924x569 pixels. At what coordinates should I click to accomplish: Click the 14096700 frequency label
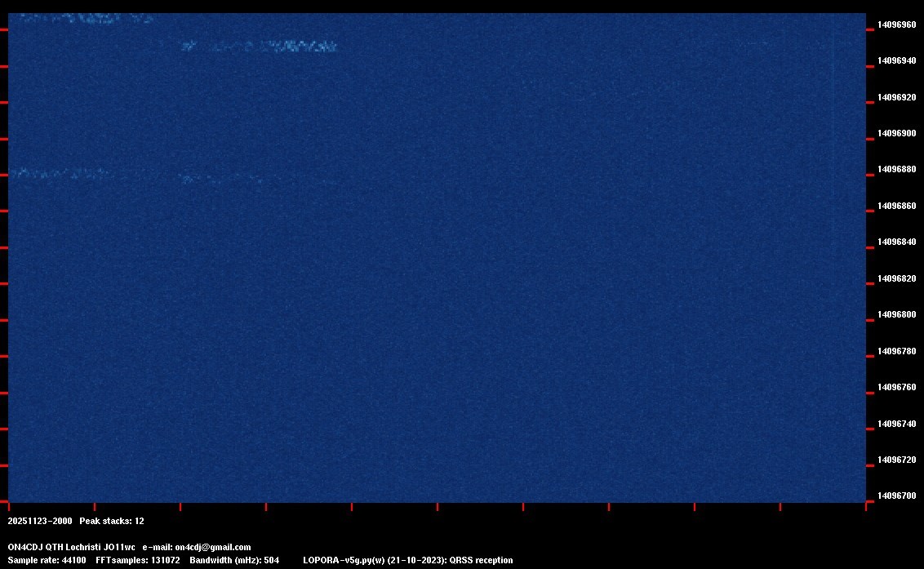[x=896, y=496]
